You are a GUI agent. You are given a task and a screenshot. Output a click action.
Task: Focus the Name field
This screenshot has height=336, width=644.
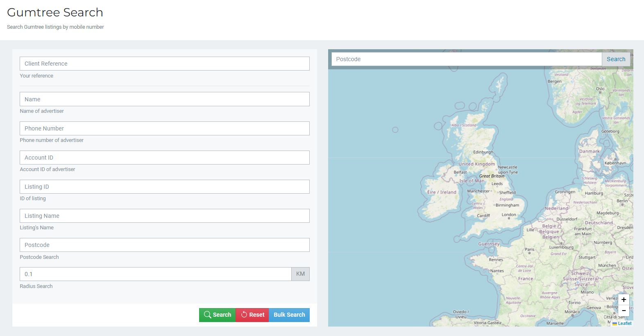click(x=165, y=99)
